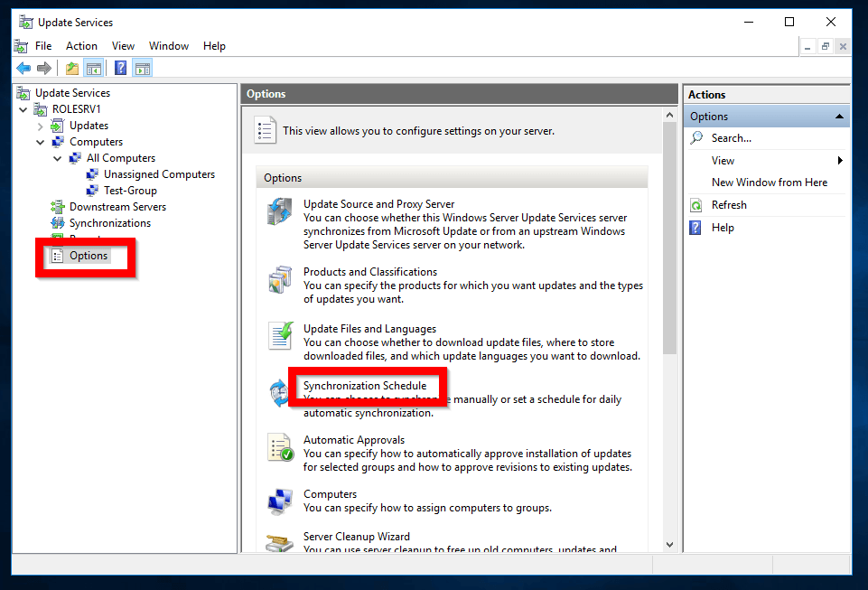This screenshot has height=590, width=868.
Task: Open the Synchronization Schedule globe icon
Action: [280, 392]
